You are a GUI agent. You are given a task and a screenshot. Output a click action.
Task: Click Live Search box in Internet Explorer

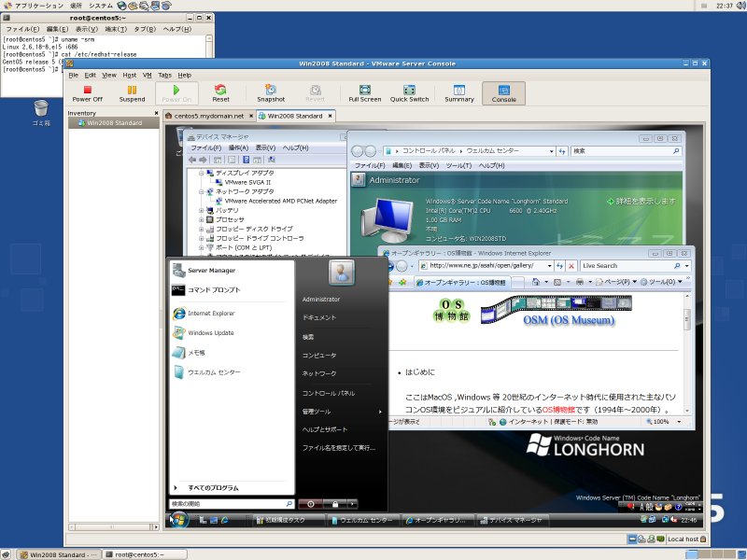[x=627, y=266]
